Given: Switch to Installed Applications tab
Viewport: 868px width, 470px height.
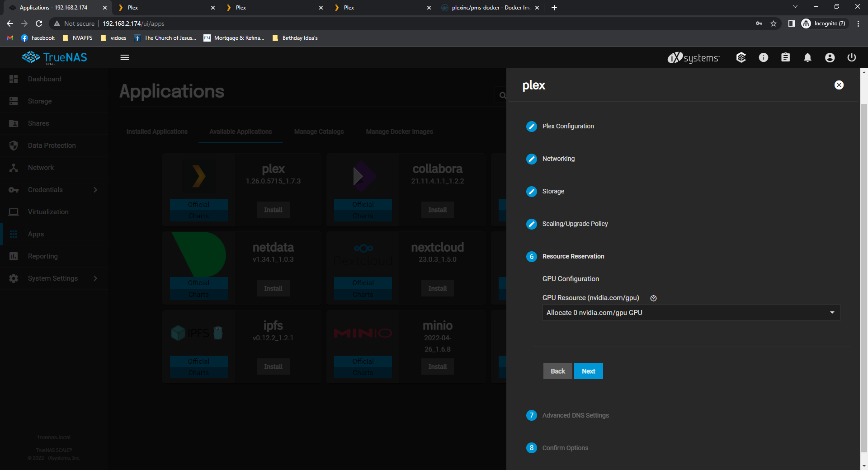Looking at the screenshot, I should click(157, 132).
